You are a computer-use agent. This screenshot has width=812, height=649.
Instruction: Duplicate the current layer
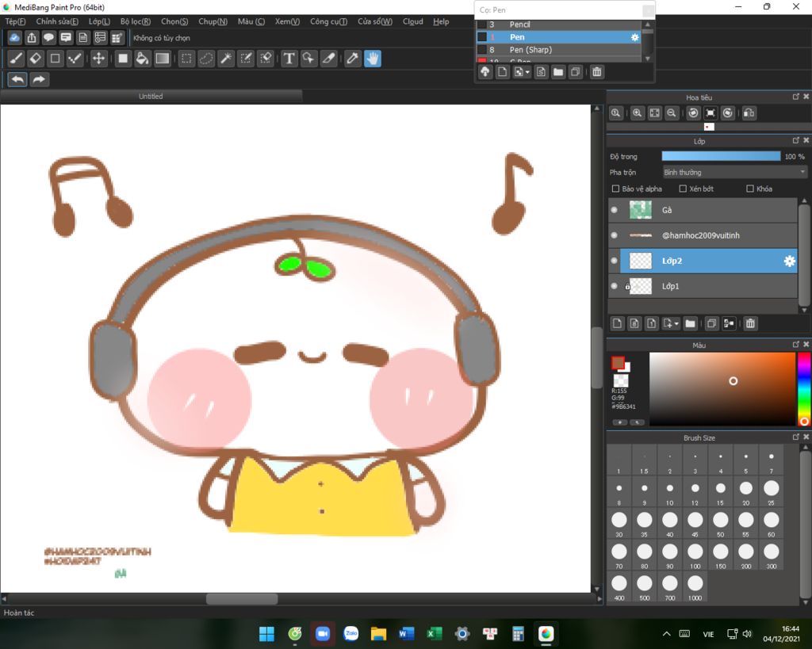pos(711,324)
